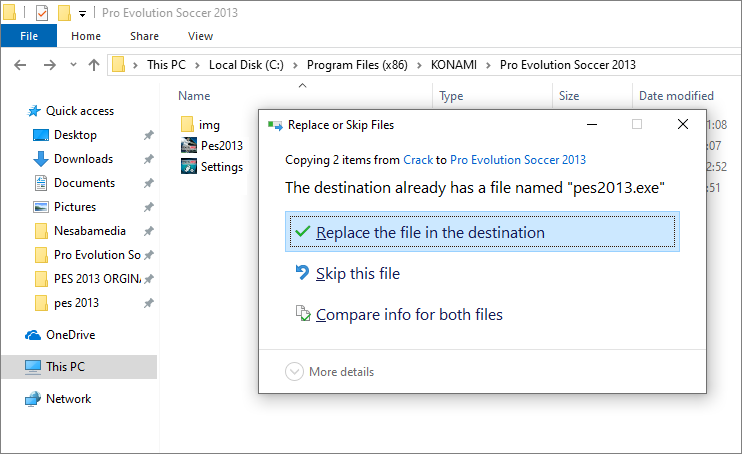The image size is (742, 454).
Task: Select the Settings application file
Action: [212, 167]
